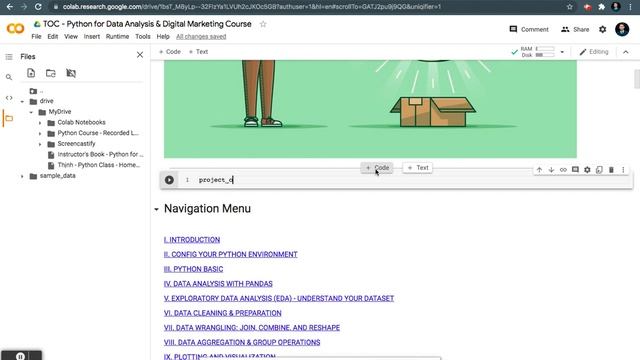Open the Help menu

[x=163, y=36]
